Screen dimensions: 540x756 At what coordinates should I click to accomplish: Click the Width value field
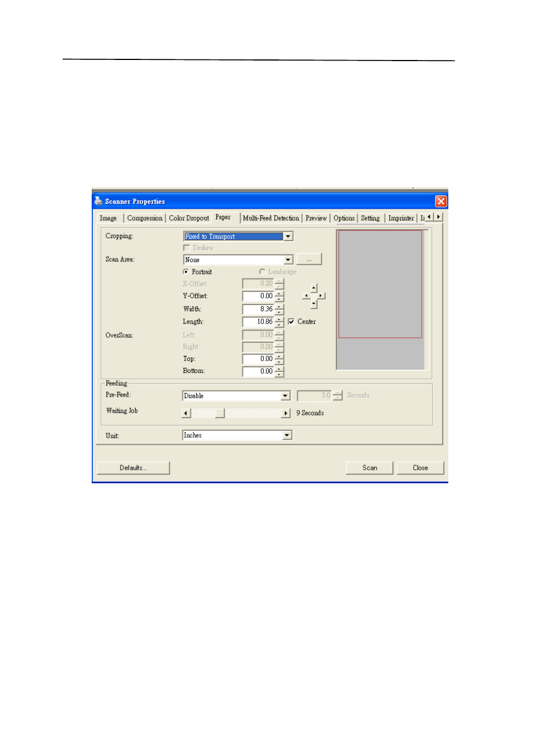[x=258, y=309]
